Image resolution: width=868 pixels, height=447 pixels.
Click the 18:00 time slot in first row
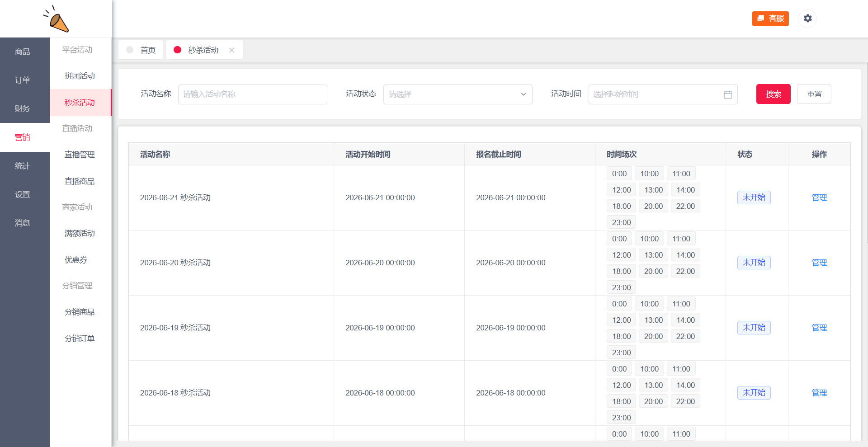pos(621,206)
